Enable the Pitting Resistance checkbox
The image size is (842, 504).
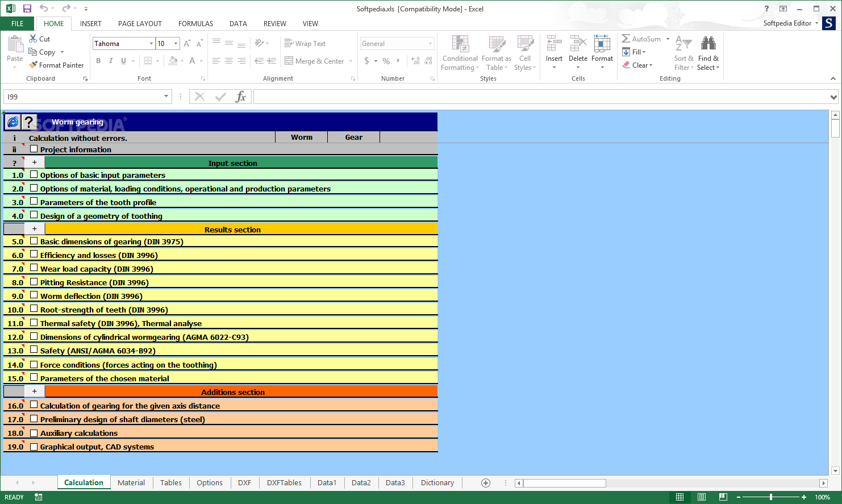[34, 282]
